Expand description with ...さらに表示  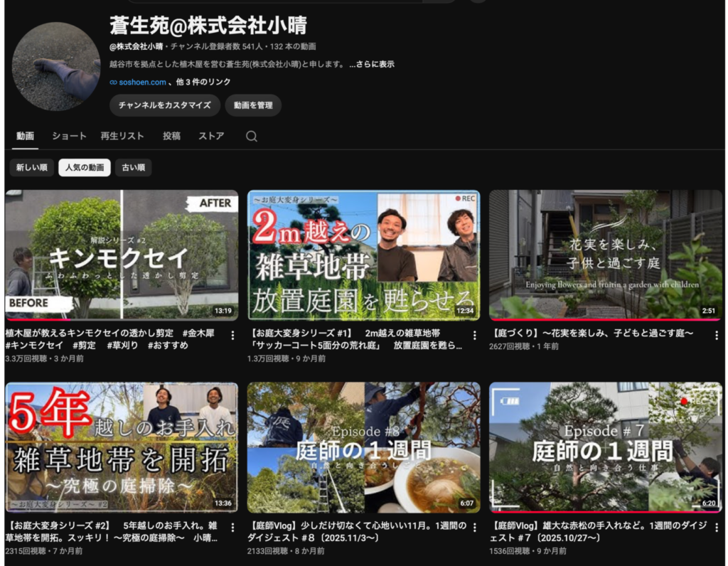[372, 65]
